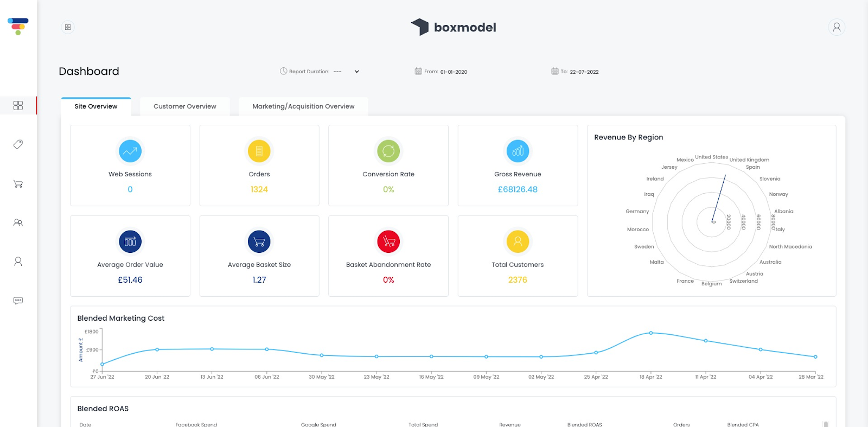
Task: Click the boxmodel logo
Action: click(454, 27)
